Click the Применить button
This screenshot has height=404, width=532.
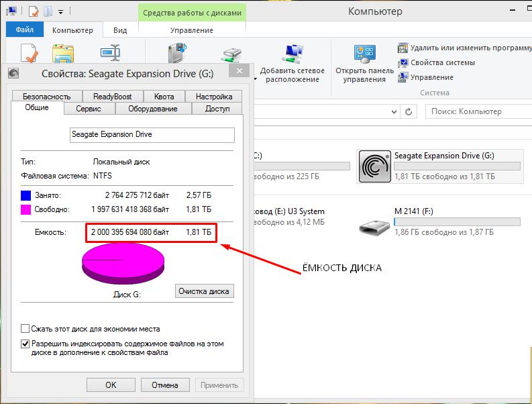219,385
